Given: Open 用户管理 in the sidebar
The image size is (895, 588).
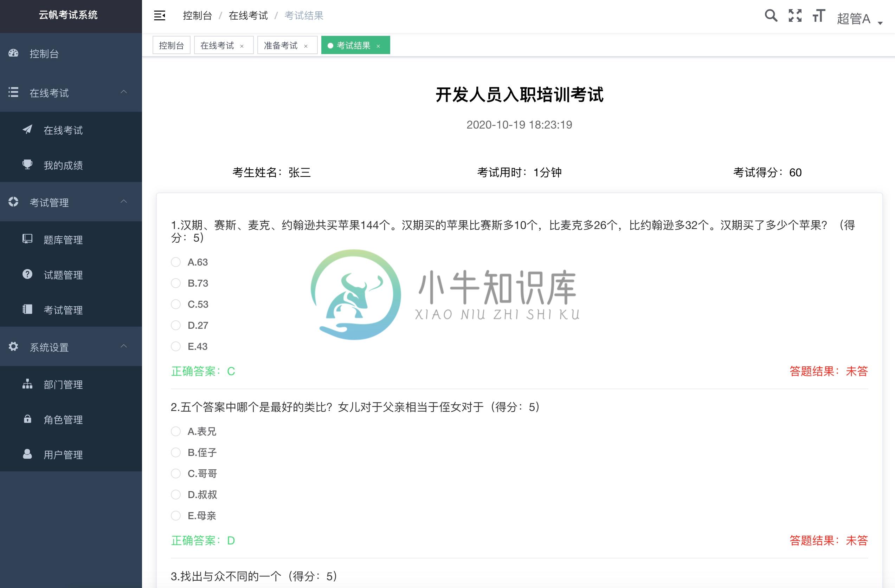Looking at the screenshot, I should pyautogui.click(x=71, y=454).
